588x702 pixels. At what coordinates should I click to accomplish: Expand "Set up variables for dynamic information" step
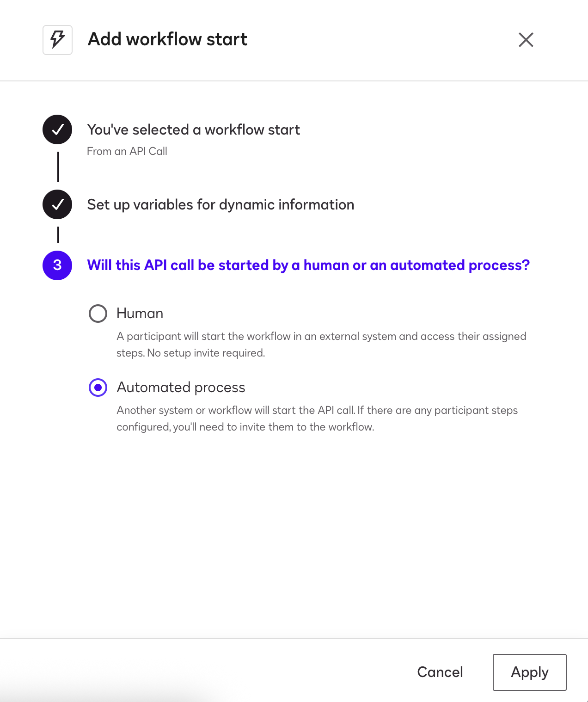(220, 205)
